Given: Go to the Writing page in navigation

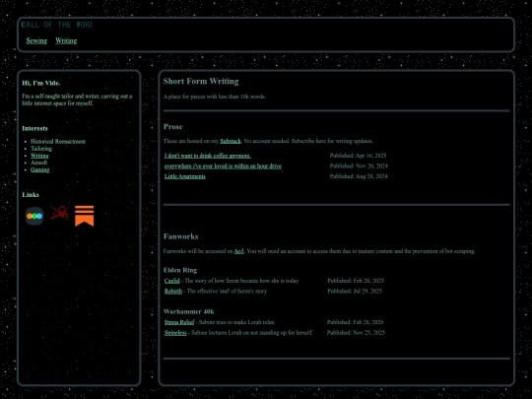Looking at the screenshot, I should (66, 40).
